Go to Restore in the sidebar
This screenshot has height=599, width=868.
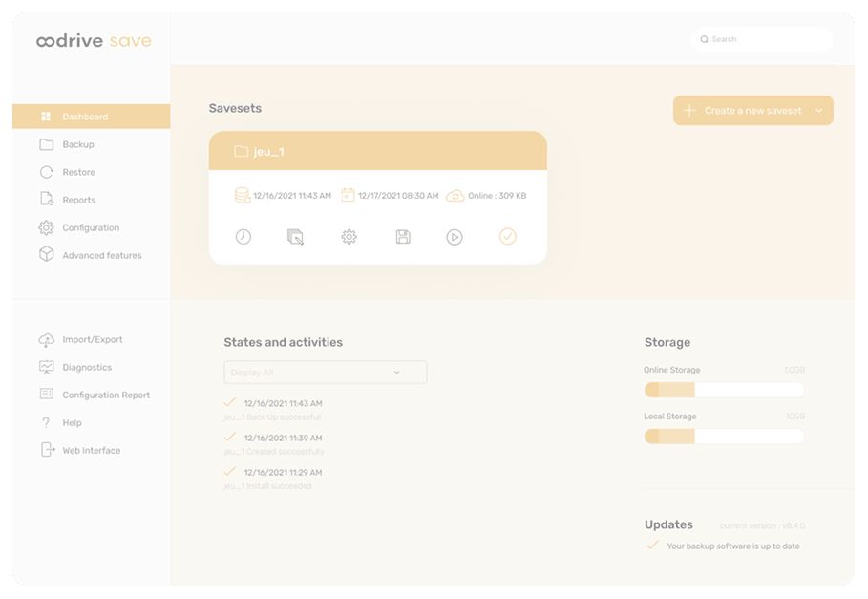point(78,172)
